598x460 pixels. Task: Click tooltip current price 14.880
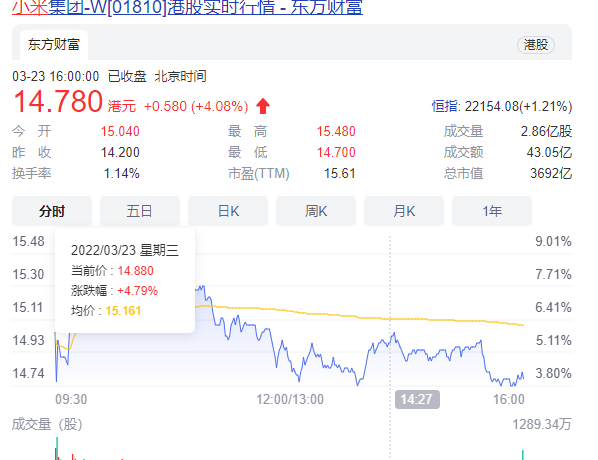pyautogui.click(x=135, y=271)
